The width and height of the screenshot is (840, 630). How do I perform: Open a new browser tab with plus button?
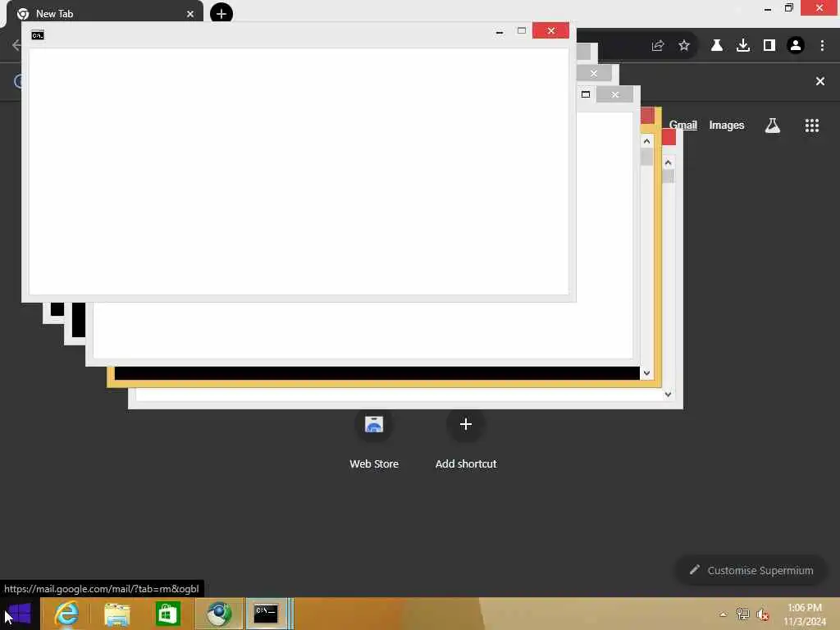pos(221,13)
